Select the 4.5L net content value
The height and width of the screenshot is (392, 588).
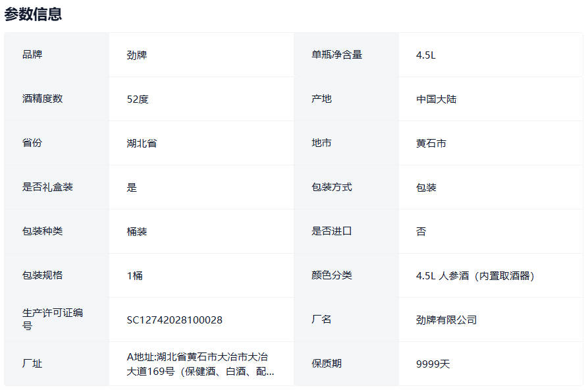[x=426, y=55]
